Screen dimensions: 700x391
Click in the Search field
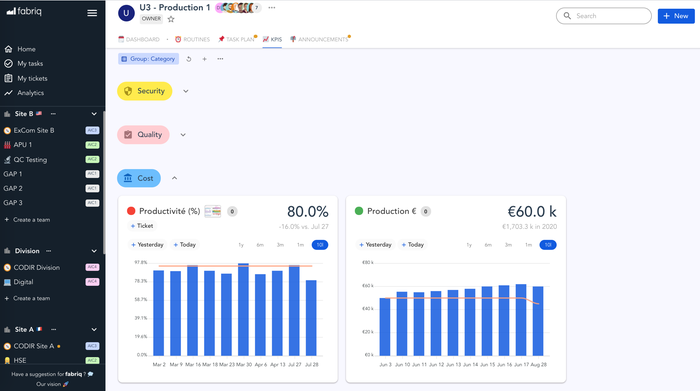point(604,16)
